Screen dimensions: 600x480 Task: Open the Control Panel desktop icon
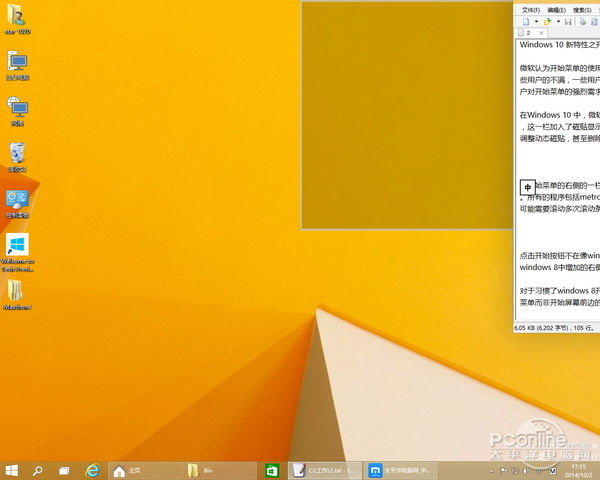[17, 199]
